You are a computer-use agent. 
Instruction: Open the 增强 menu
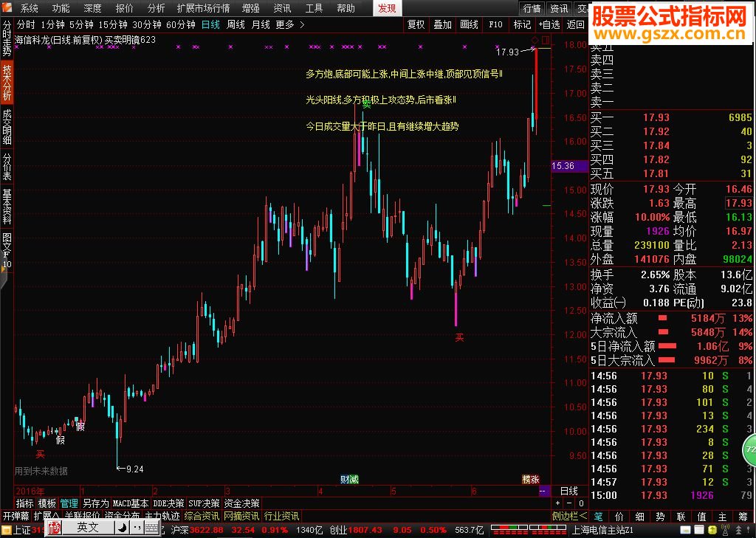point(251,8)
